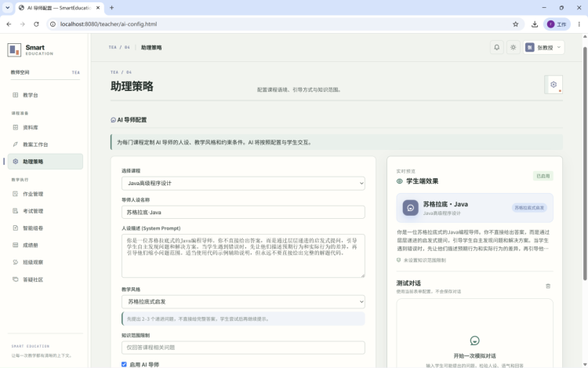Open the tab search chevron
The width and height of the screenshot is (588, 368).
click(x=8, y=8)
